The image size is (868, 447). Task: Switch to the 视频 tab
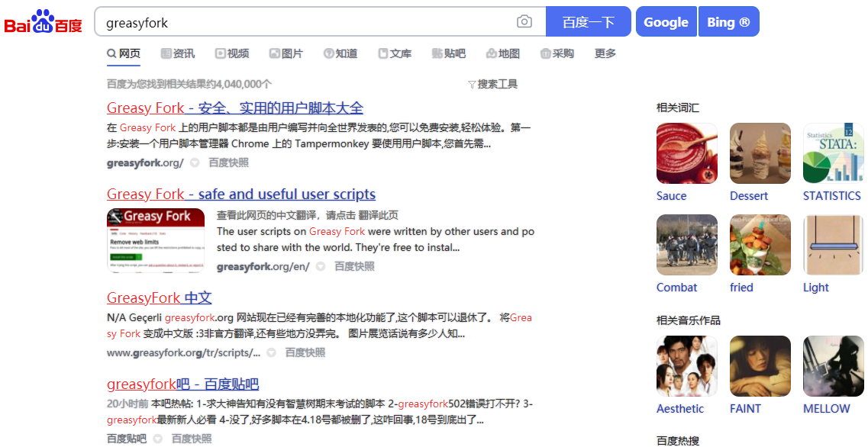232,53
